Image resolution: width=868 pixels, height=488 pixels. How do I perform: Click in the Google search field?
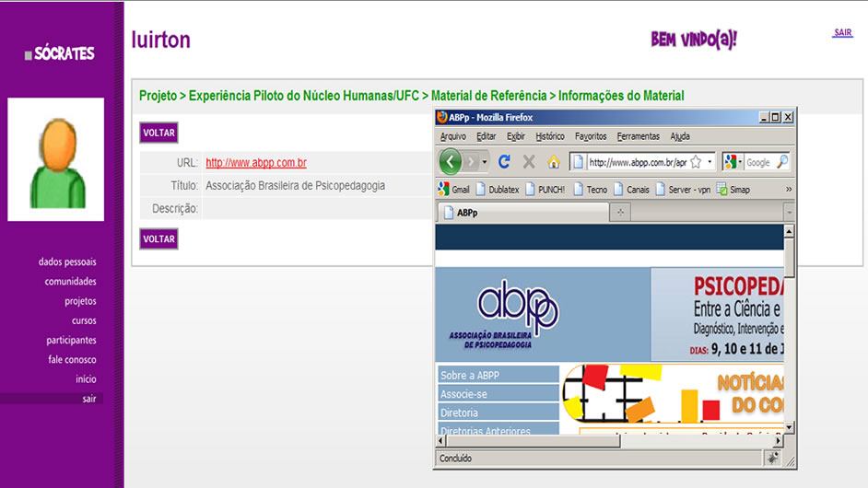coord(759,162)
